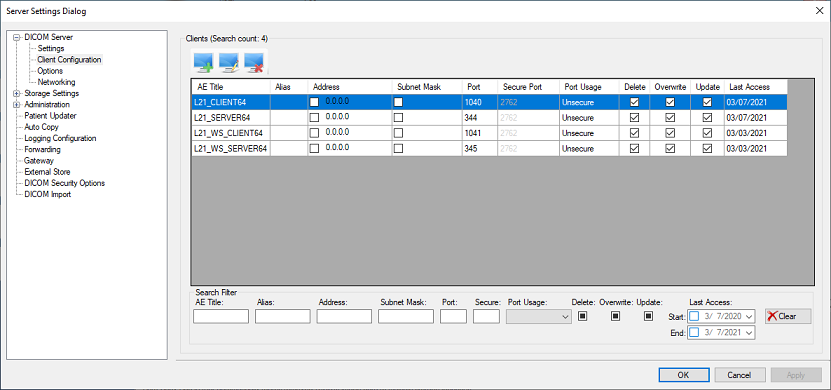This screenshot has width=831, height=390.
Task: Toggle Overwrite filter tri-state checkbox
Action: pyautogui.click(x=615, y=316)
